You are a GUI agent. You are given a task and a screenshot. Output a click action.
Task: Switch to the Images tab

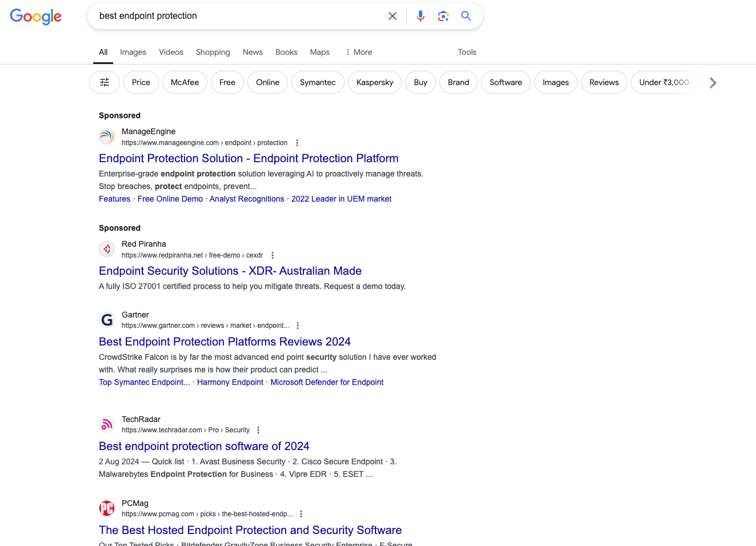(133, 52)
